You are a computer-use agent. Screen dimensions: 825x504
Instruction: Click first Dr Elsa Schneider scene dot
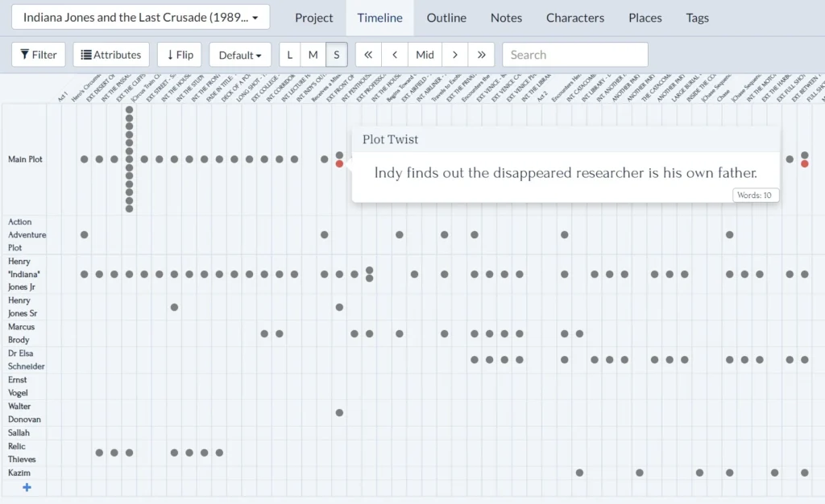[x=475, y=359]
